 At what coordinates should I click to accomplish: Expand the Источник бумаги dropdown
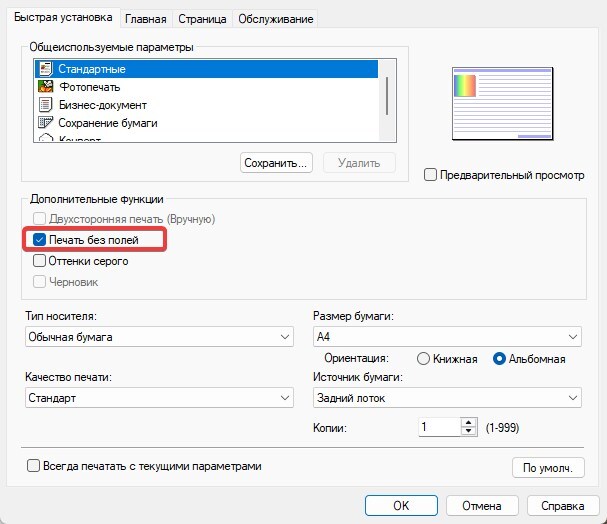(x=446, y=397)
